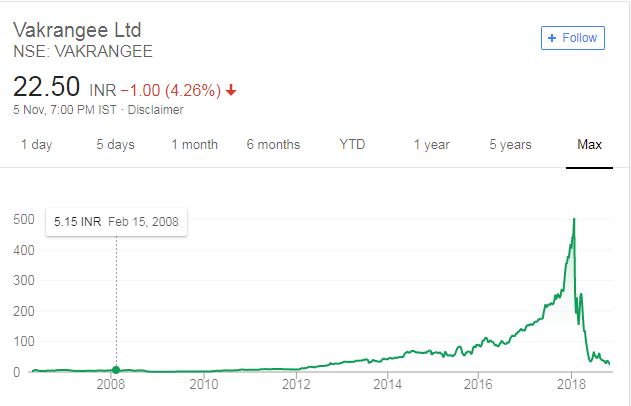Open the 5 years tab
This screenshot has width=631, height=406.
(x=510, y=145)
